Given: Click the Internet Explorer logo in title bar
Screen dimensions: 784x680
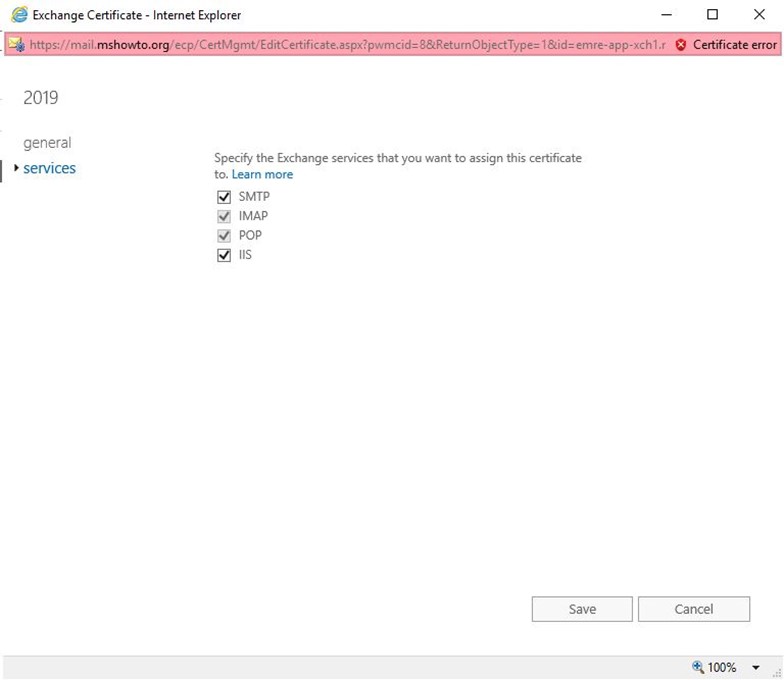Looking at the screenshot, I should [x=20, y=14].
